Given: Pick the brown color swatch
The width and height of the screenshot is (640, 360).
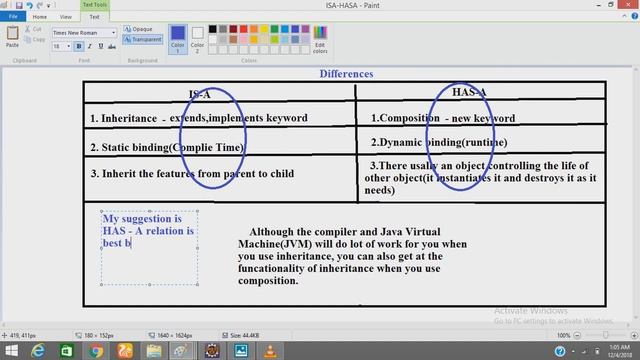Looking at the screenshot, I should pos(233,40).
